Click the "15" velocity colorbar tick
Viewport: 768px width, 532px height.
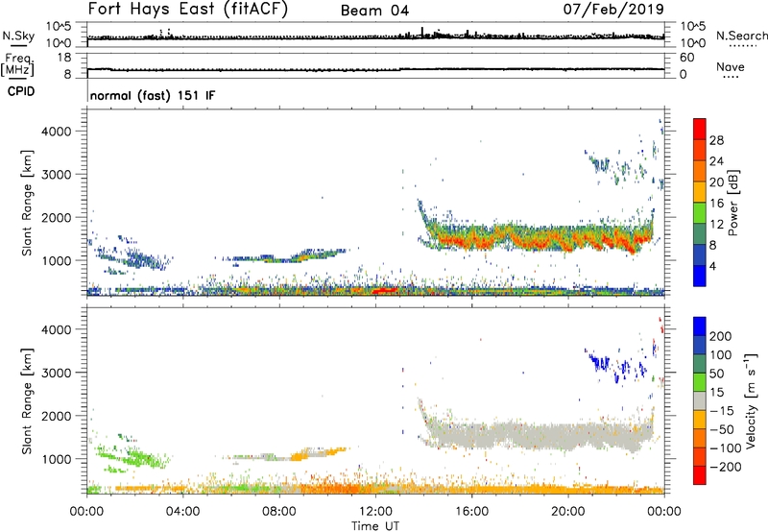coord(716,392)
